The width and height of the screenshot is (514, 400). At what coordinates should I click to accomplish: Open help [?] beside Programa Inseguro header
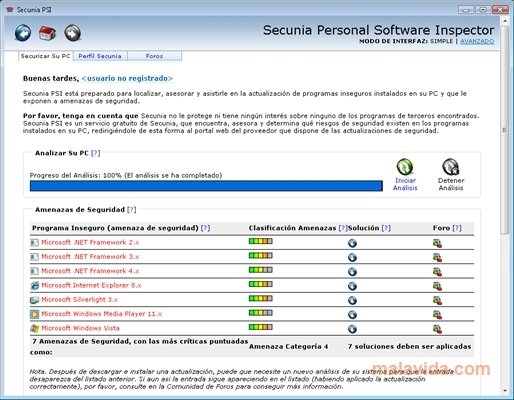[x=205, y=228]
